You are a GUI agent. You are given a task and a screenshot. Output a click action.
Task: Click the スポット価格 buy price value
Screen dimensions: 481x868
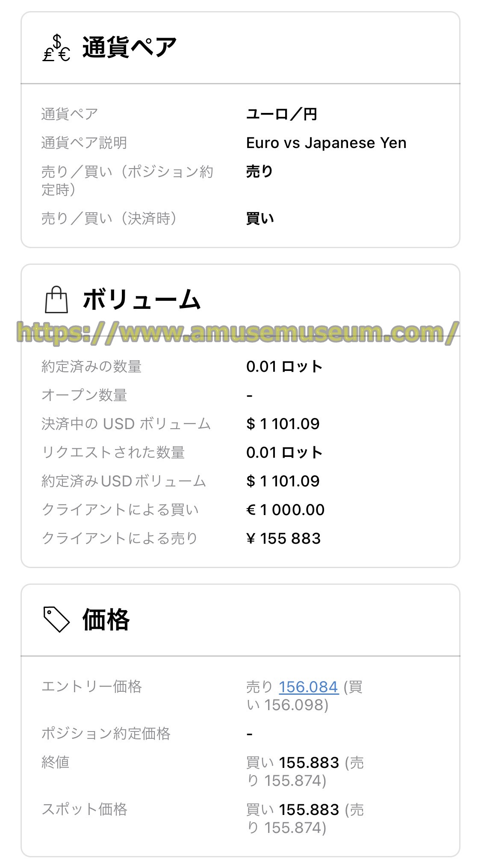coord(309,810)
